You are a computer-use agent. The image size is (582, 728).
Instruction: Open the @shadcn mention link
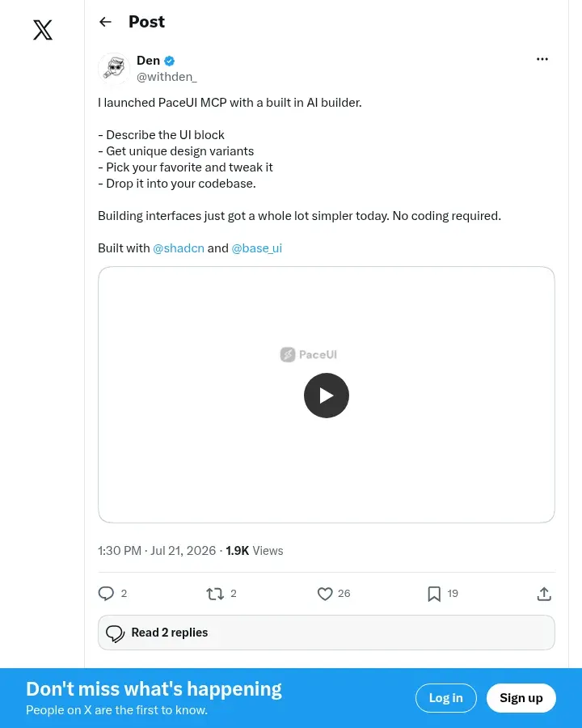[179, 248]
